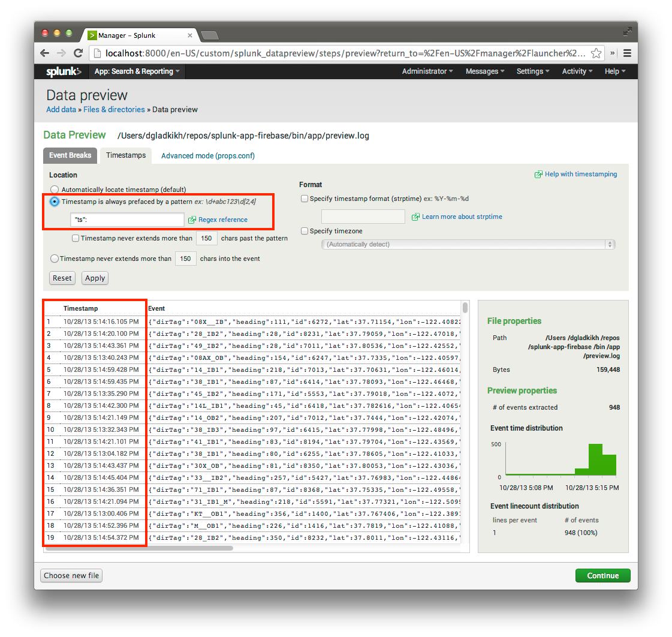The height and width of the screenshot is (637, 672).
Task: Open the Settings dropdown
Action: click(x=533, y=71)
